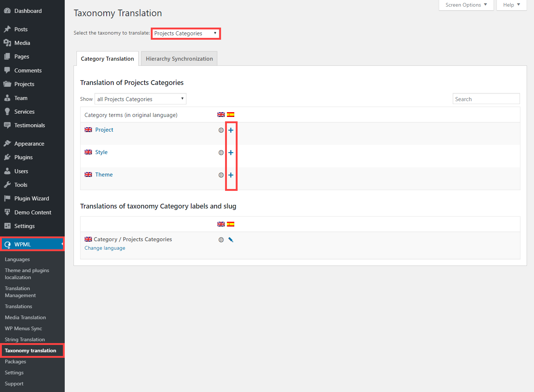This screenshot has height=392, width=534.
Task: Open the Dashboard menu icon
Action: (x=7, y=11)
